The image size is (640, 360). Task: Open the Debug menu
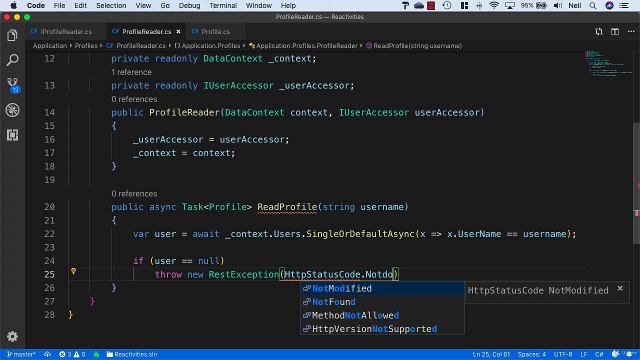click(189, 5)
